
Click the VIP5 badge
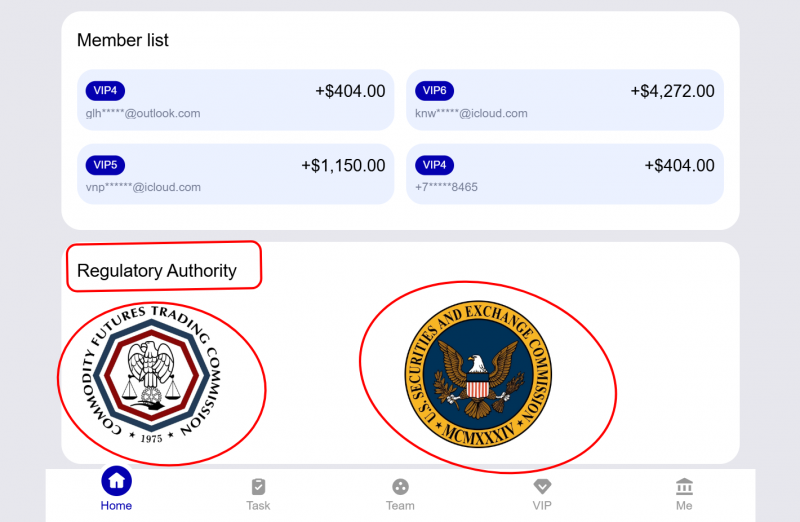pyautogui.click(x=105, y=165)
